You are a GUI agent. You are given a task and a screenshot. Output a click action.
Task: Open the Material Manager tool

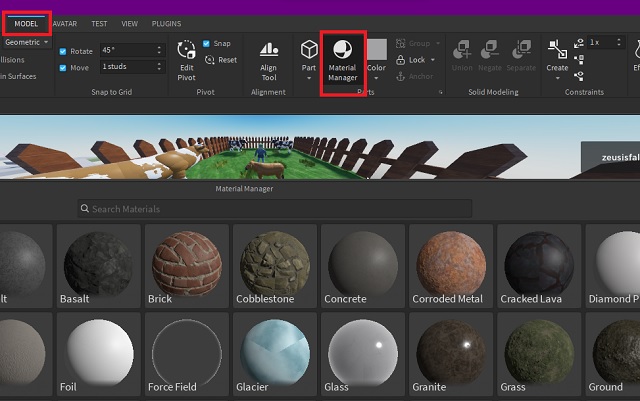click(342, 62)
